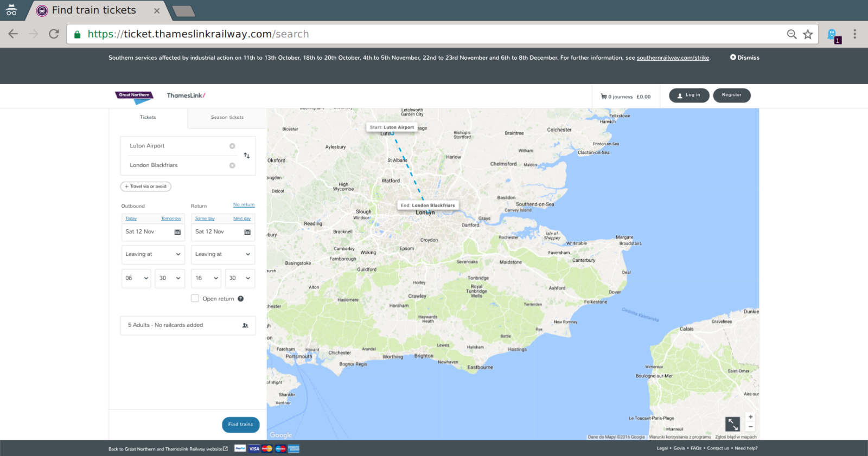View site security padlock info
Viewport: 868px width, 456px height.
click(77, 34)
